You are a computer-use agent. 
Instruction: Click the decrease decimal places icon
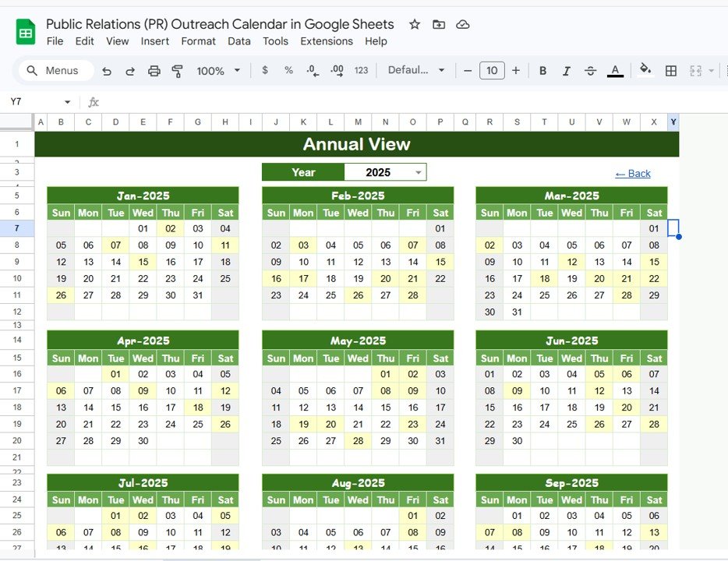pos(313,70)
